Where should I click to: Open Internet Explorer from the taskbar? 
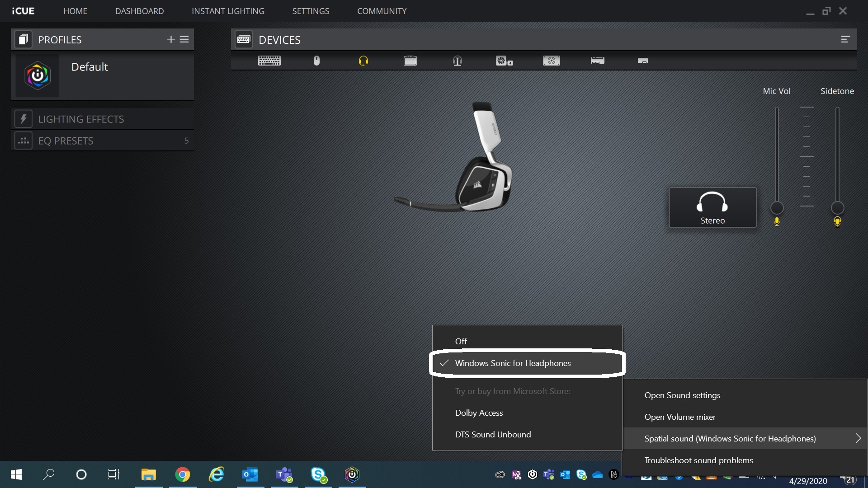click(x=217, y=474)
